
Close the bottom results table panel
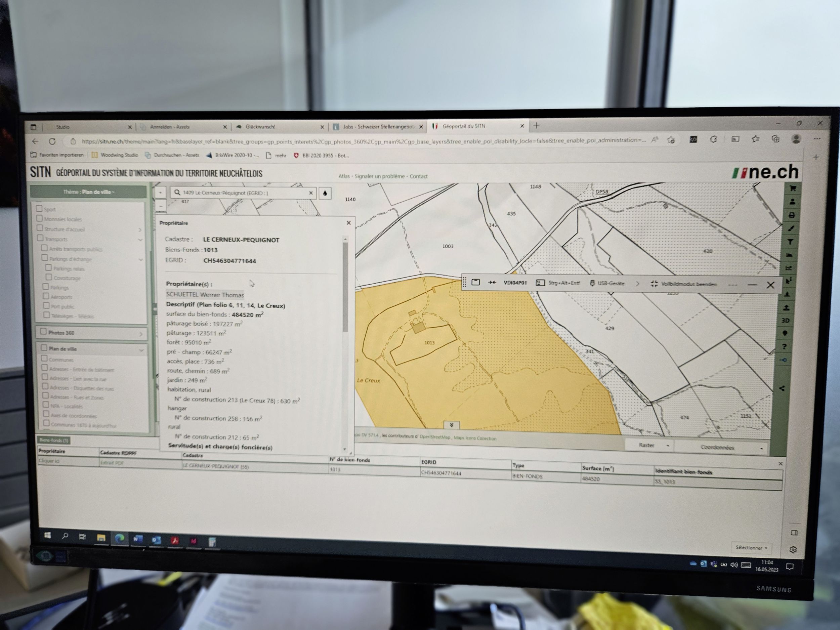[x=781, y=463]
